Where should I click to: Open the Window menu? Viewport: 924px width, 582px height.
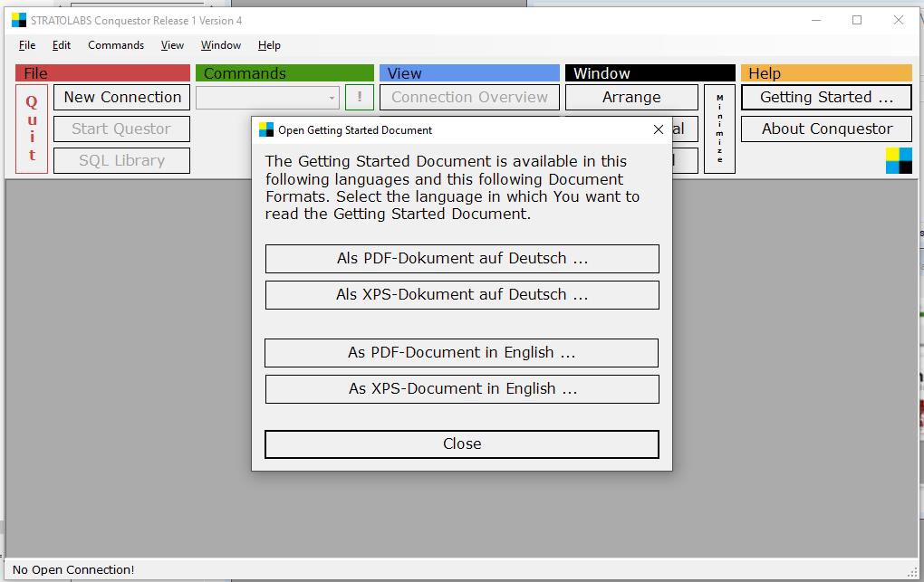click(x=221, y=45)
